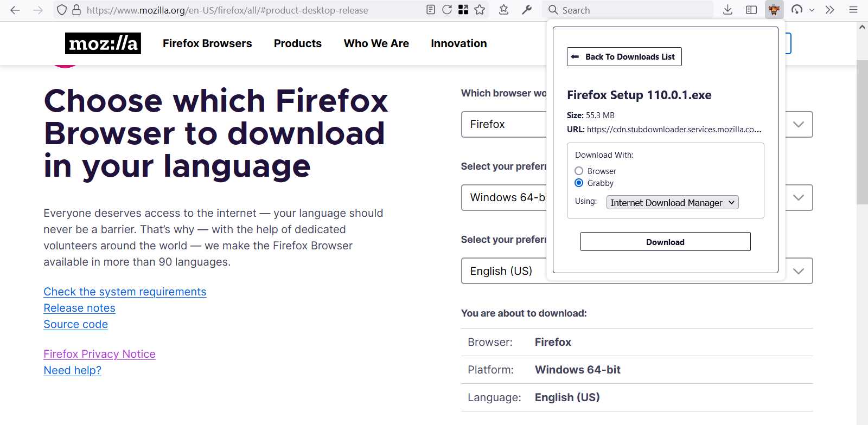Select Browser download option
868x425 pixels.
(579, 171)
